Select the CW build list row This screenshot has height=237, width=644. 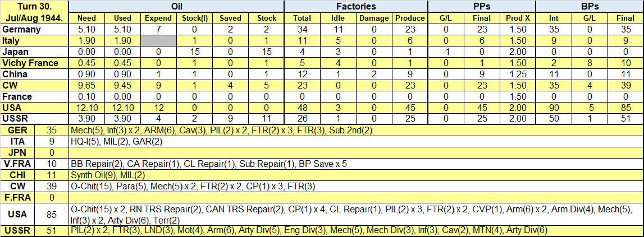(355, 186)
